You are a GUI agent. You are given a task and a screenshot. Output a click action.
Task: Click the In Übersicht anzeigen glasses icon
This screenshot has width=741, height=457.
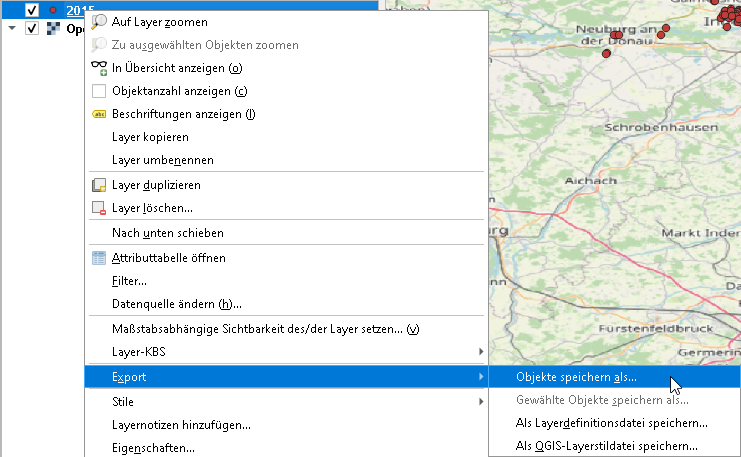(x=99, y=68)
